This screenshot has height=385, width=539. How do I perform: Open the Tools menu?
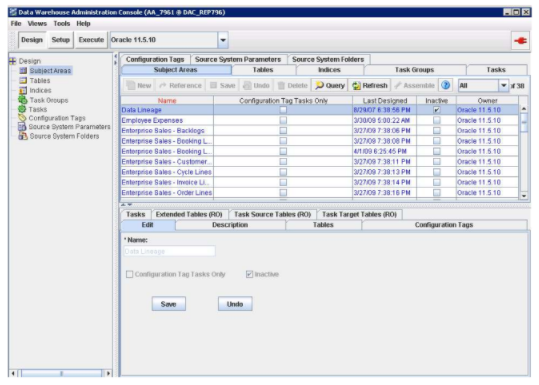pyautogui.click(x=62, y=23)
